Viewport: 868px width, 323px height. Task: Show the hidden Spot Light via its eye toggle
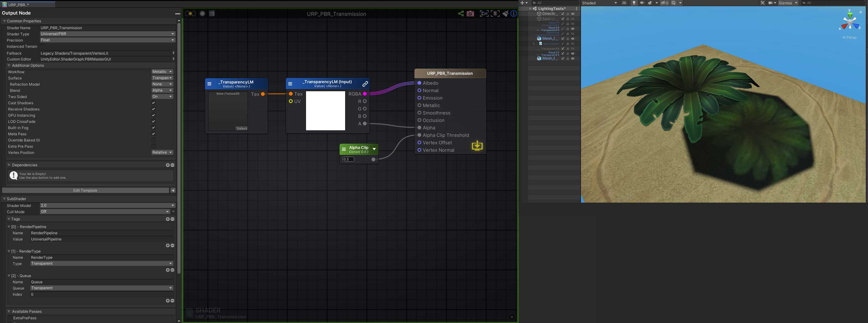click(x=573, y=19)
